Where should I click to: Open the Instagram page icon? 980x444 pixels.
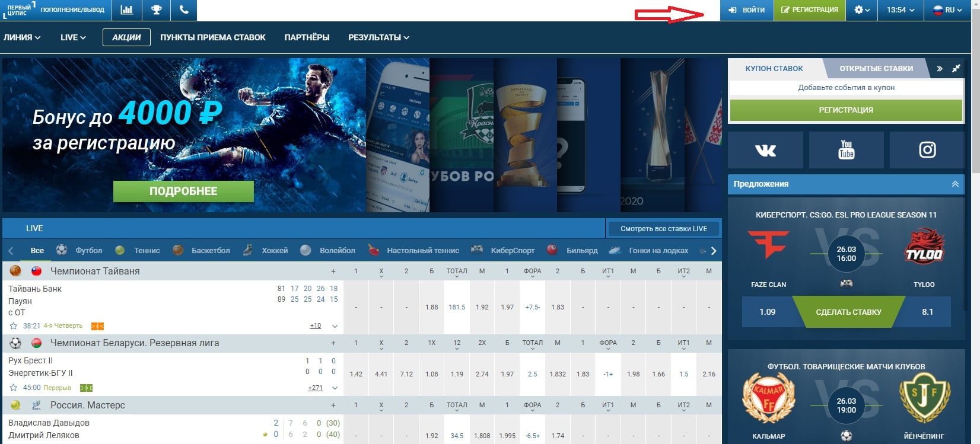point(927,150)
